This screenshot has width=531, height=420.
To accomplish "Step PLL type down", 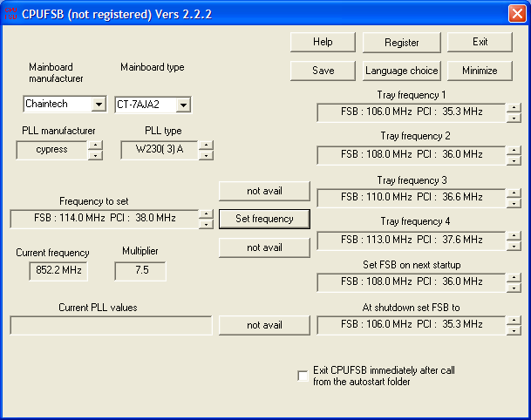I will point(206,156).
